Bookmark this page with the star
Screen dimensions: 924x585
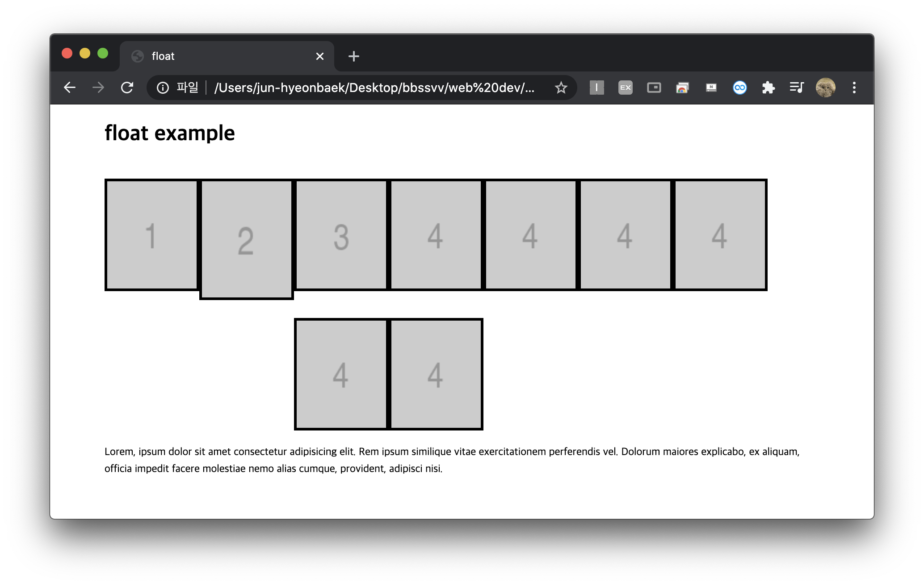561,88
